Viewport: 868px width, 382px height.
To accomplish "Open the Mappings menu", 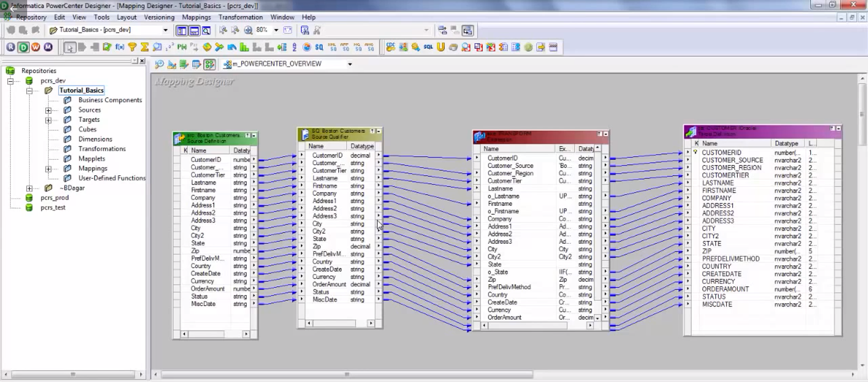I will click(196, 17).
